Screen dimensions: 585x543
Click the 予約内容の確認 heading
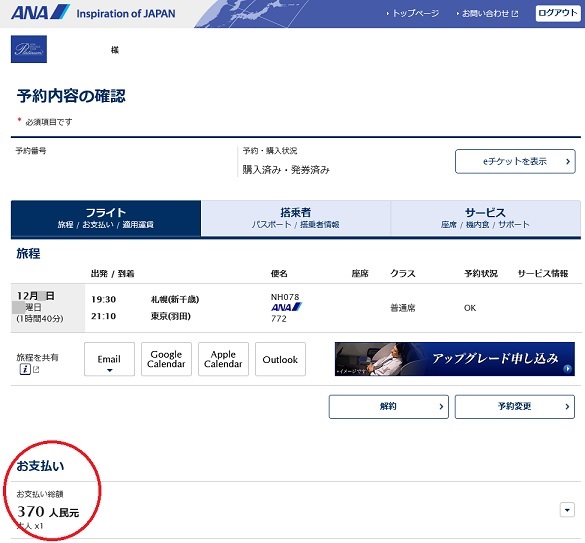(x=71, y=96)
